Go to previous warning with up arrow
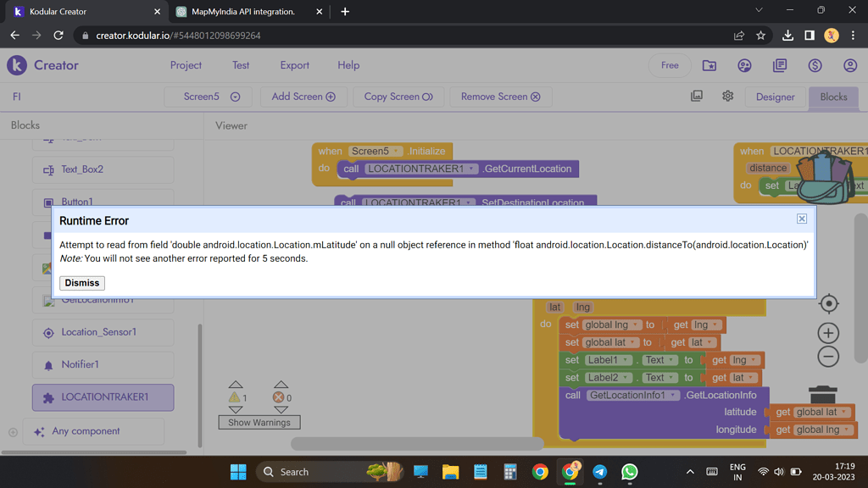This screenshot has height=488, width=868. 236,384
